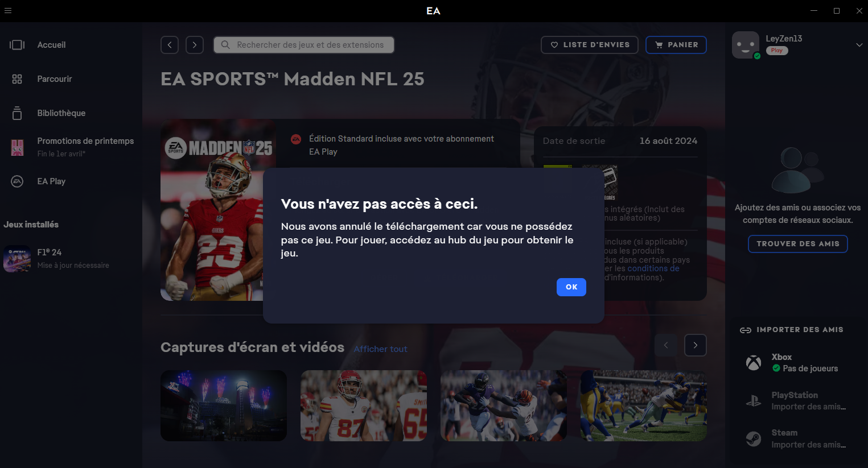Open the Panier cart button
Screen dimensions: 868x468
(676, 45)
